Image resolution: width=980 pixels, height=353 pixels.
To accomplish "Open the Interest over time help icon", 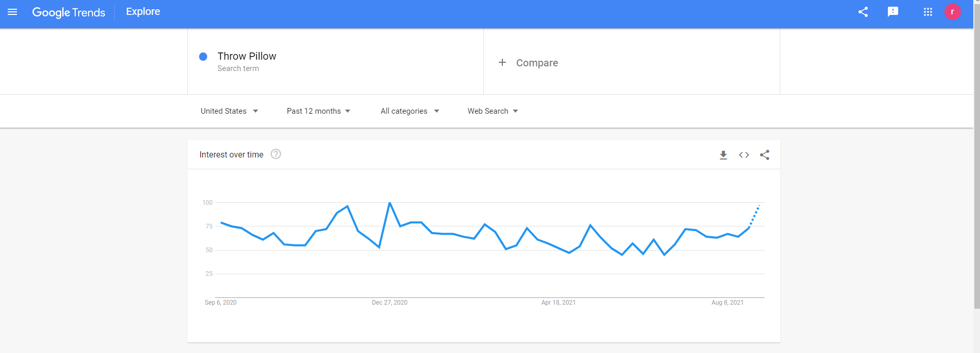I will pyautogui.click(x=276, y=154).
